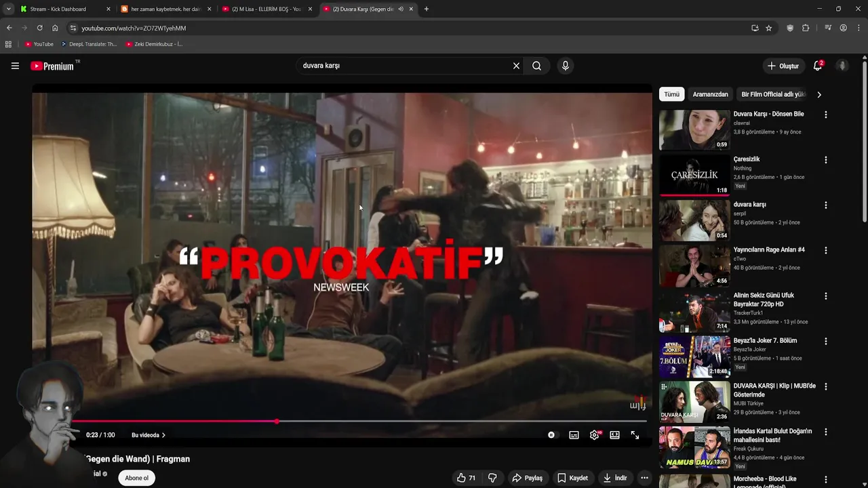
Task: Open options for 'DUVARA KARŞI | Klip' video
Action: click(825, 386)
